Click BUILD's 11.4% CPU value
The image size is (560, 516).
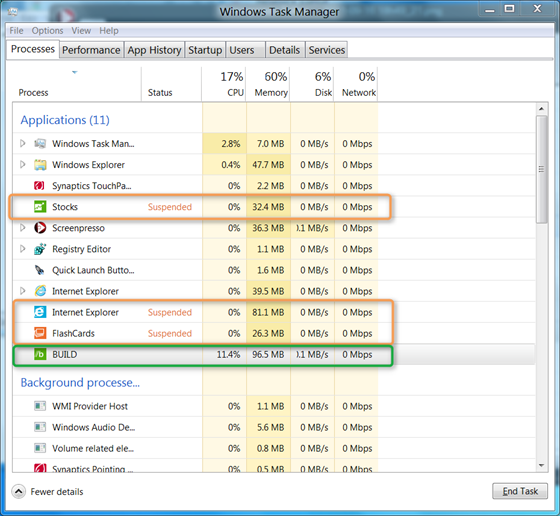[229, 355]
